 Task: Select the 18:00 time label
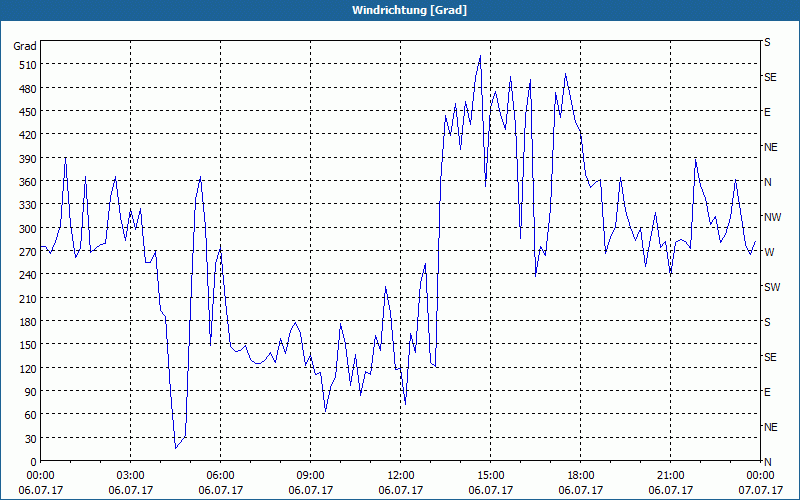[x=581, y=476]
